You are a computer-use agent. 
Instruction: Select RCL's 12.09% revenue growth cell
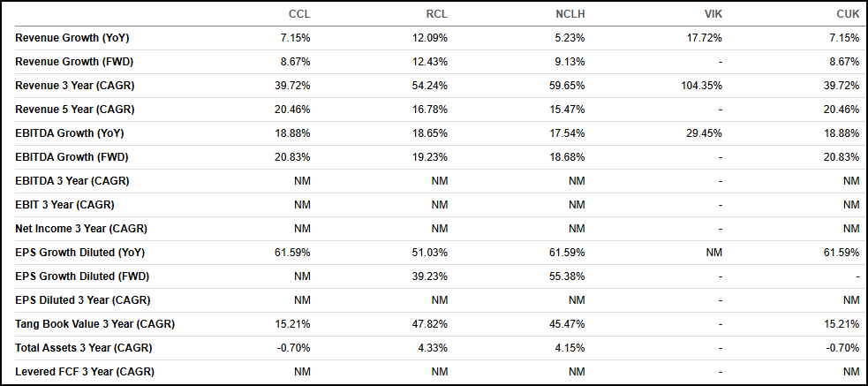[x=430, y=38]
